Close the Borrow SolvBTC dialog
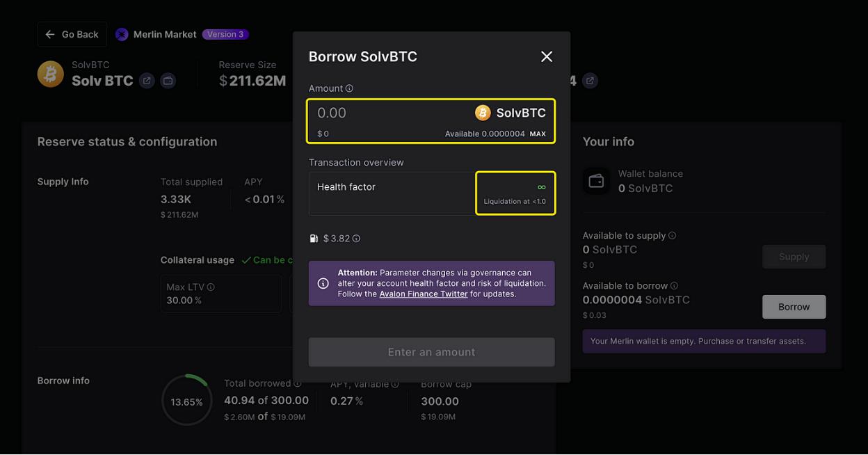 [547, 56]
